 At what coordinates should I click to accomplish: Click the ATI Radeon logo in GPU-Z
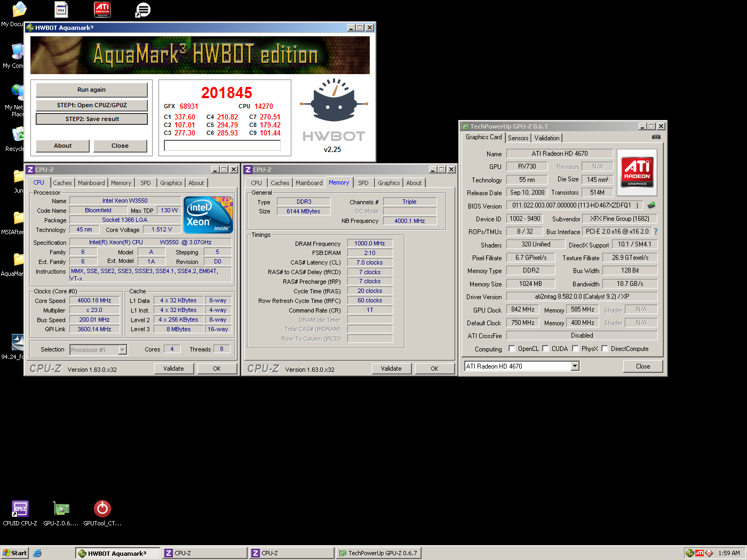click(637, 173)
